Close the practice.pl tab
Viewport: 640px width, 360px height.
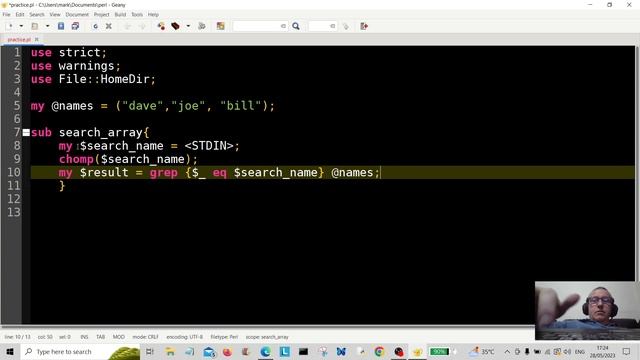[37, 40]
